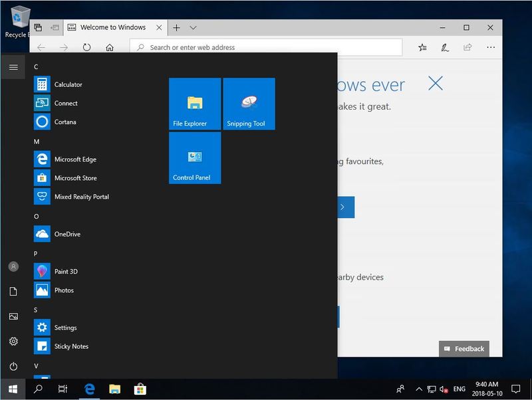This screenshot has width=532, height=400.
Task: Select Edge's Add notes pen icon
Action: click(x=445, y=47)
